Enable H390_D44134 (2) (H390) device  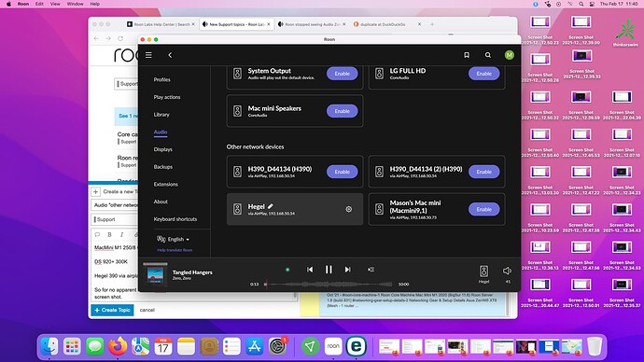coord(483,172)
